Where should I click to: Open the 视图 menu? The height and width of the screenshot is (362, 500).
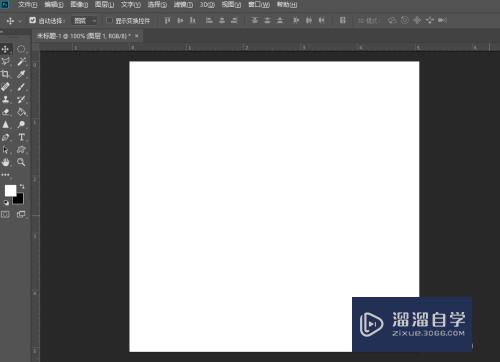[x=231, y=5]
